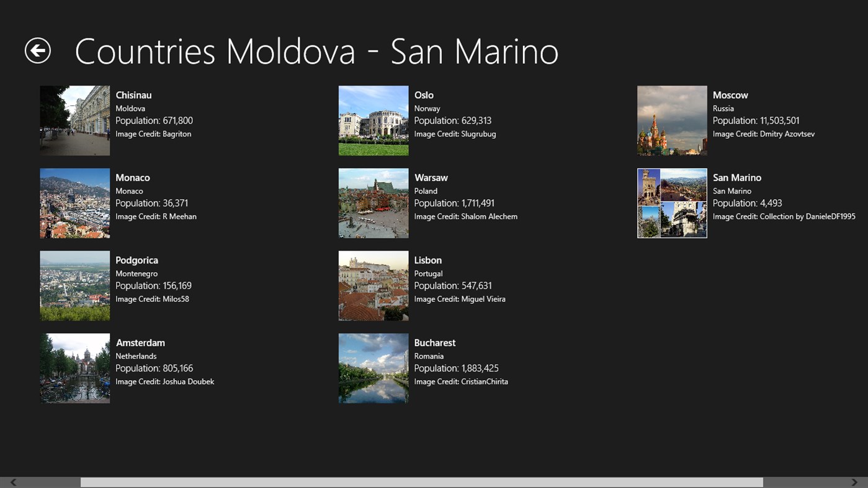Viewport: 868px width, 488px height.
Task: Click the Amsterdam canal photo thumbnail
Action: pos(74,368)
